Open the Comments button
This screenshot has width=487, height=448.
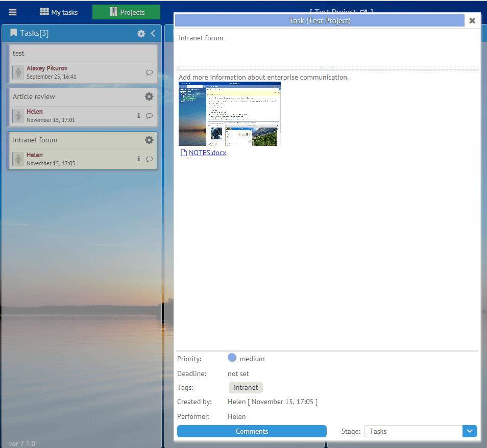(252, 431)
